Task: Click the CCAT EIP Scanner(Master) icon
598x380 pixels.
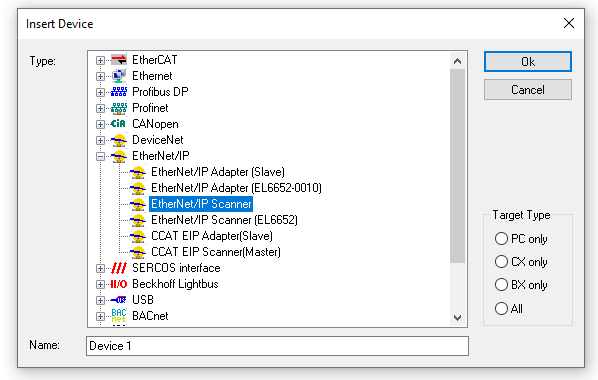Action: pos(138,252)
